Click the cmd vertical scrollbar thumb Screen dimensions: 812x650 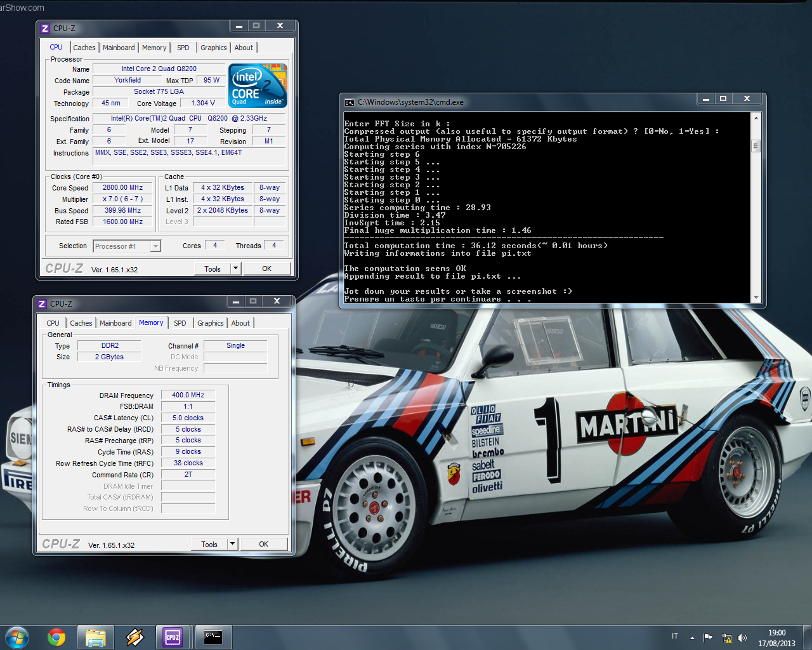(756, 146)
